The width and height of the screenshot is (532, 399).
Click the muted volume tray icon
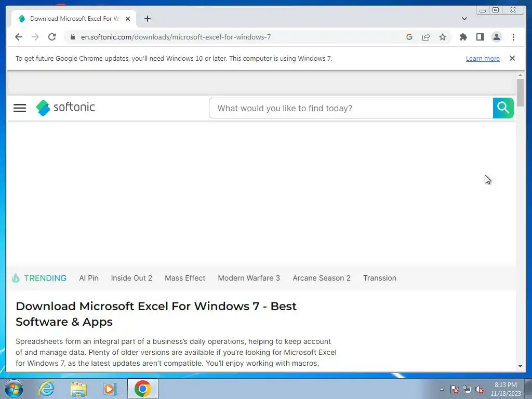tap(480, 389)
